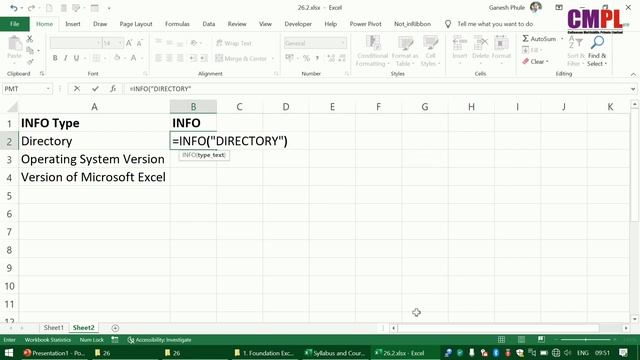640x360 pixels.
Task: Open Format as Table gallery
Action: (x=405, y=51)
